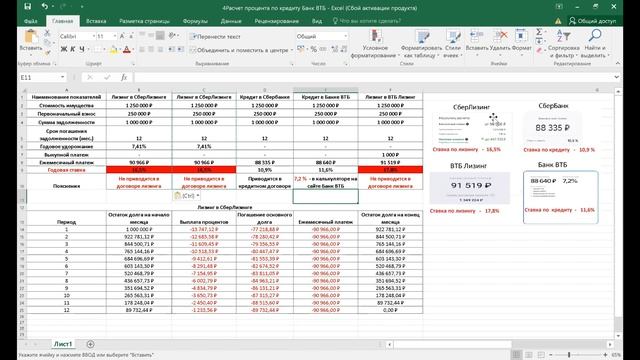The image size is (640, 360).
Task: Switch to the Разметка страницы tab
Action: (x=144, y=21)
